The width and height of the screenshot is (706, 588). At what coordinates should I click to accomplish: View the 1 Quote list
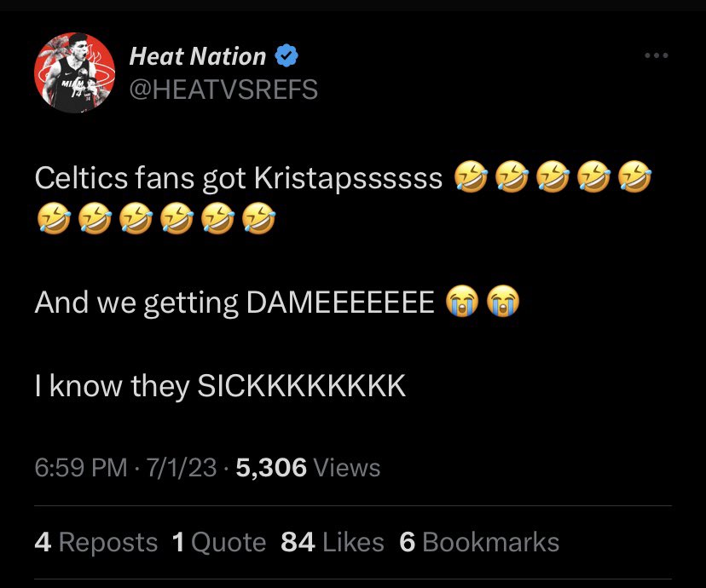(x=219, y=542)
